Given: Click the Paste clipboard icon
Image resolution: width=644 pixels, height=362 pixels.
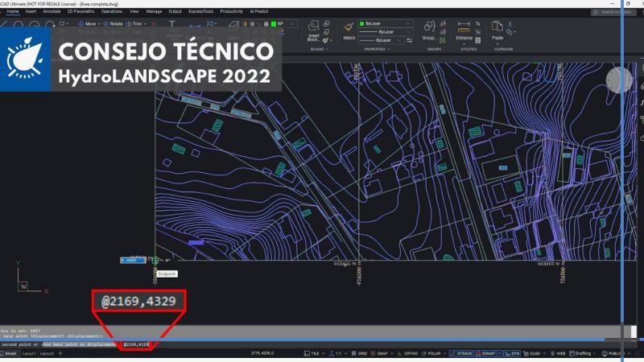Looking at the screenshot, I should [497, 27].
